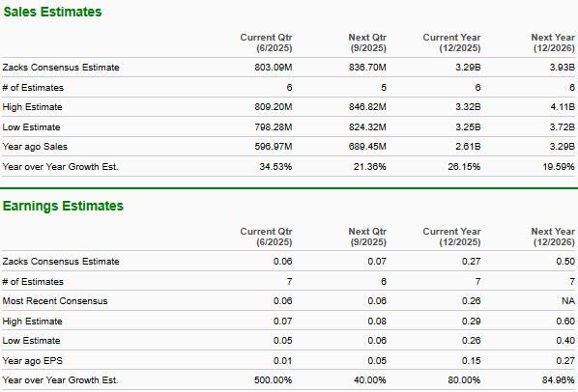This screenshot has height=392, width=578.
Task: Click the 500.00% earnings growth value
Action: tap(273, 380)
